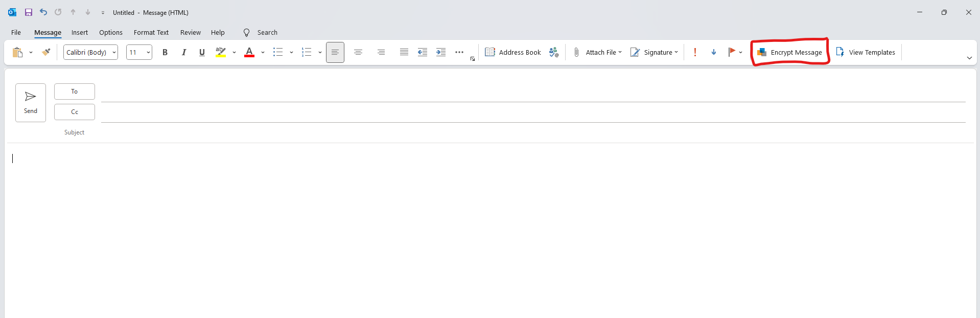Collapse the ribbon with chevron
Screen dimensions: 980x318
[969, 58]
